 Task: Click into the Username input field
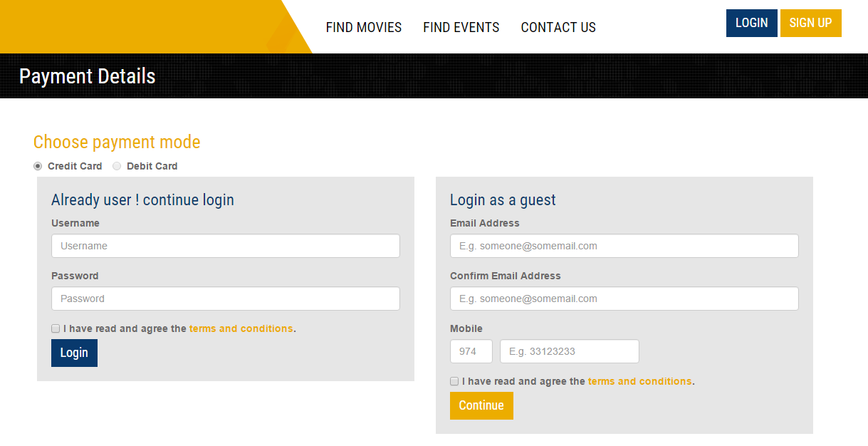click(x=225, y=246)
